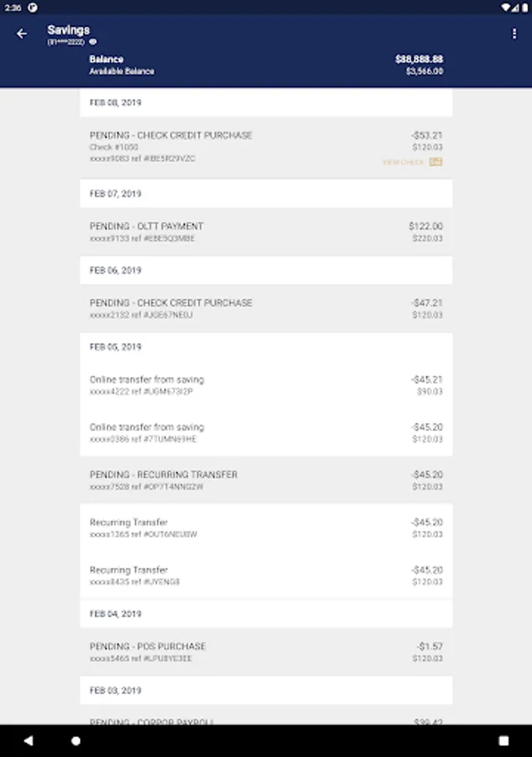Click the check image icon
The height and width of the screenshot is (757, 532).
coord(435,161)
